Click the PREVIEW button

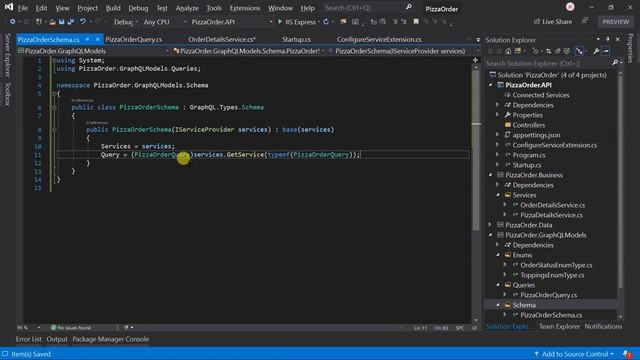pos(616,22)
